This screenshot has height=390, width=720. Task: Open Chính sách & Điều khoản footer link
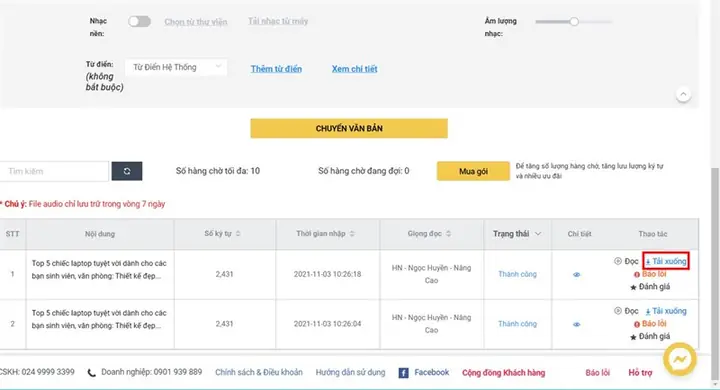point(259,373)
